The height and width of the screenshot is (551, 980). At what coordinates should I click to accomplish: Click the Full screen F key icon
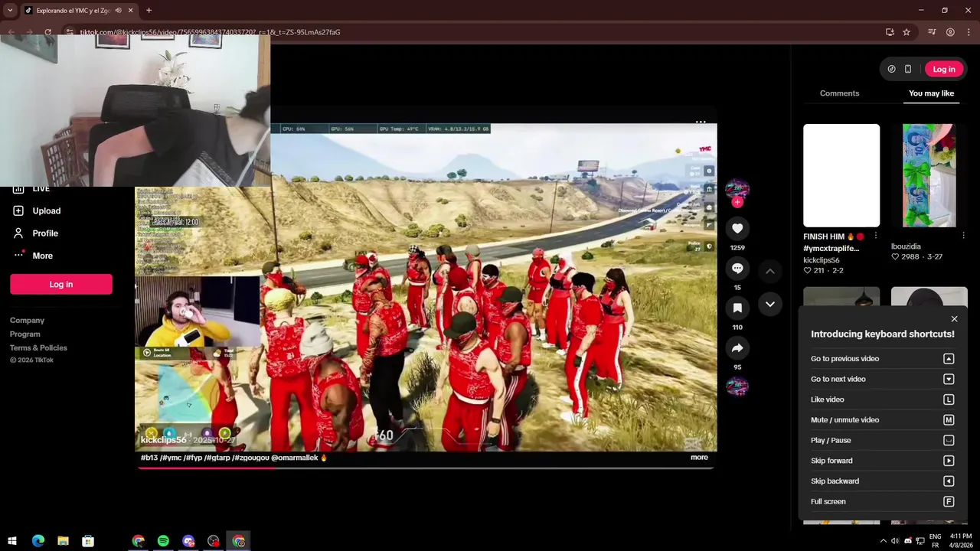click(949, 501)
